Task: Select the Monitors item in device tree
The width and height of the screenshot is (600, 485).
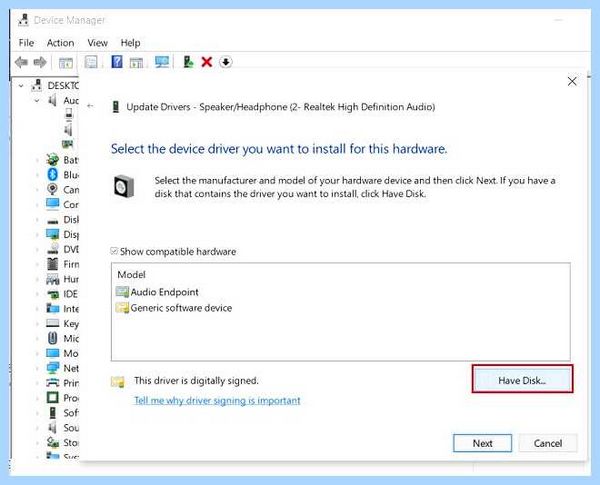Action: (x=62, y=353)
